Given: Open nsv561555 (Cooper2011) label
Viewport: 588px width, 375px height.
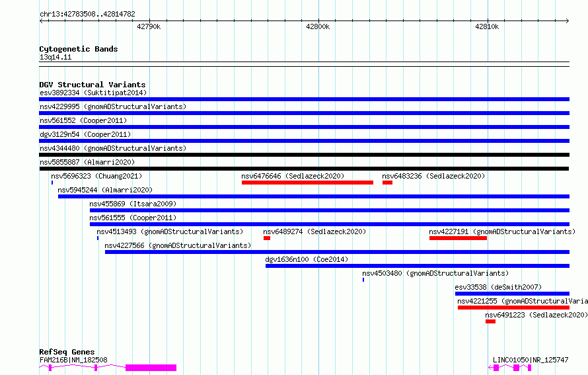Looking at the screenshot, I should [133, 218].
